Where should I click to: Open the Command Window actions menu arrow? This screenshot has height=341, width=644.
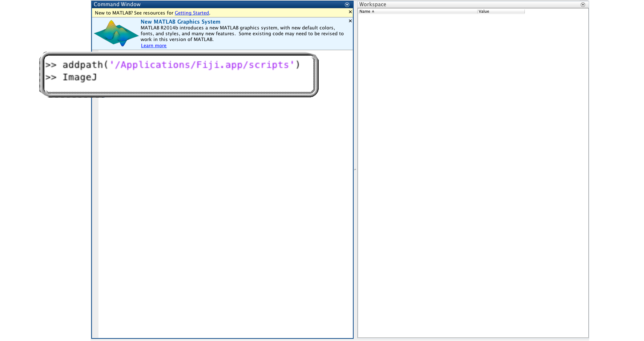[347, 5]
